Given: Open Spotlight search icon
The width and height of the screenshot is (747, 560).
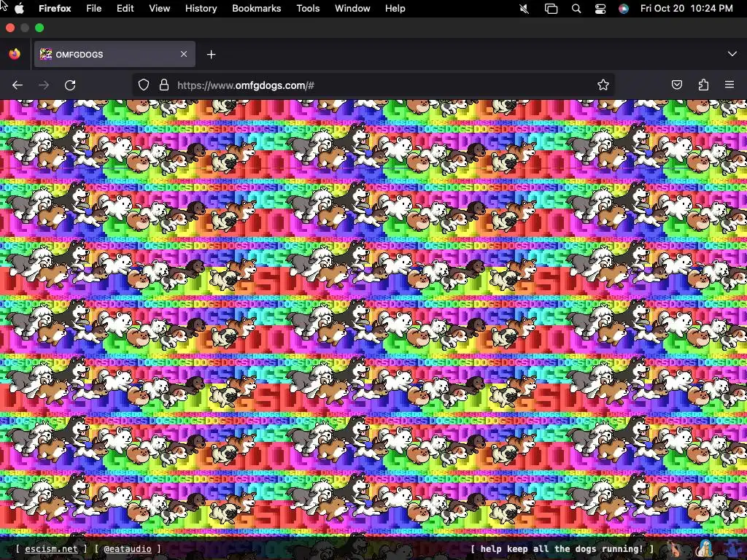Looking at the screenshot, I should click(576, 9).
